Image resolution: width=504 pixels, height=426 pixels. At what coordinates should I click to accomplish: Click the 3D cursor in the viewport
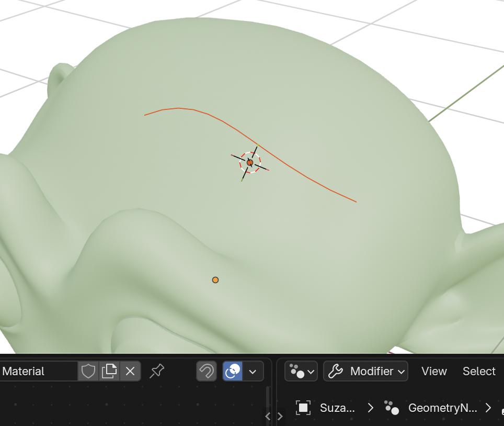pyautogui.click(x=250, y=162)
